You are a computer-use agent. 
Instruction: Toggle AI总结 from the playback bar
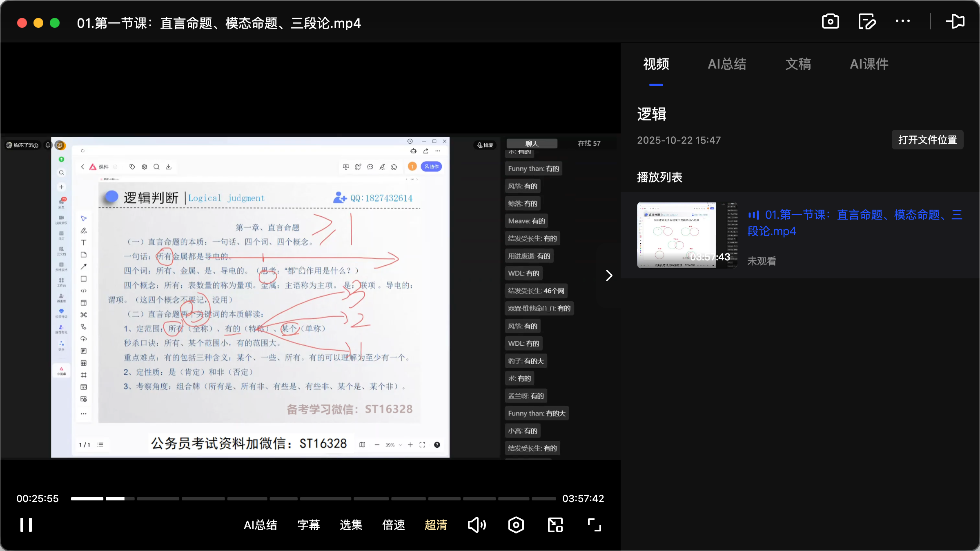[261, 525]
